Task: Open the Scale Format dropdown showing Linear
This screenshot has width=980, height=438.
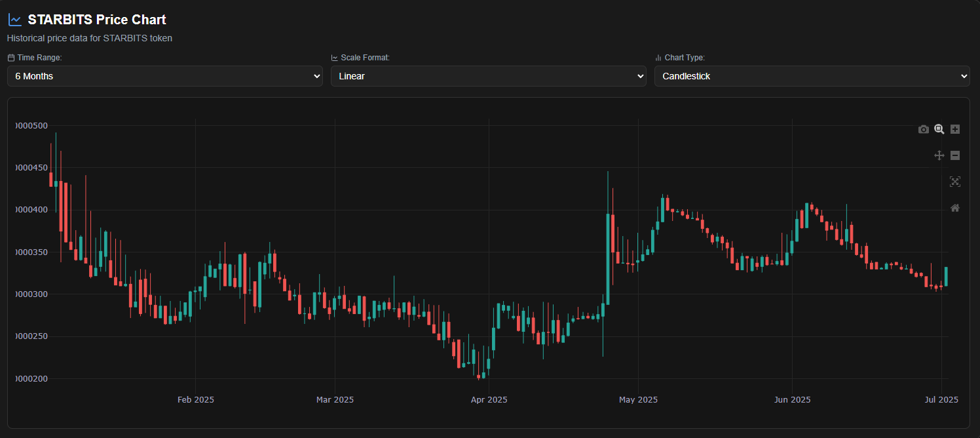Action: [x=489, y=76]
